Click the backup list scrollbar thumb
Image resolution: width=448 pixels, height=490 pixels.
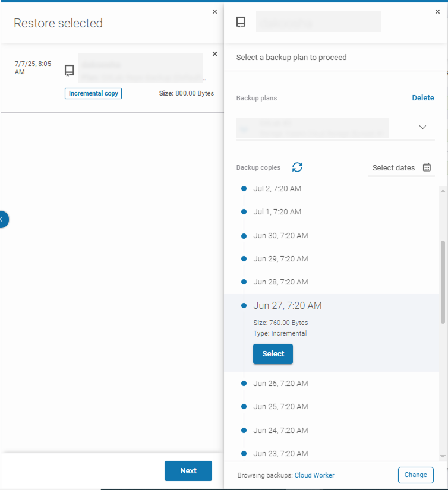443,282
